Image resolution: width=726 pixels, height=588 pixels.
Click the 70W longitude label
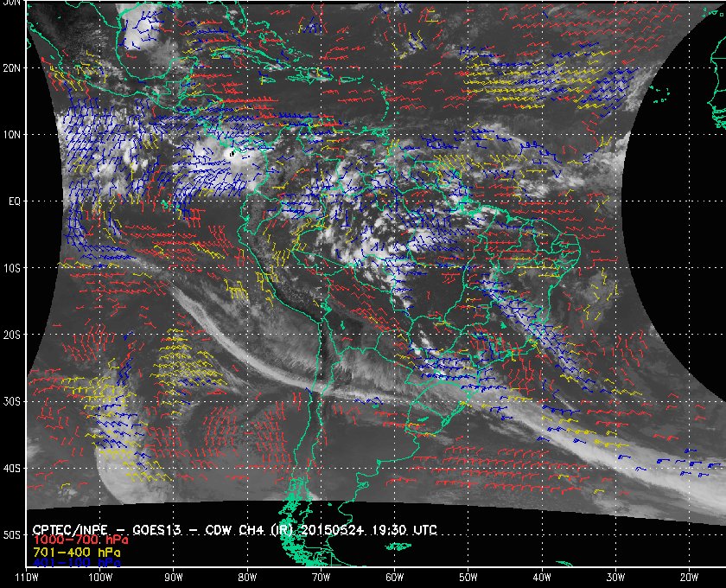click(321, 578)
